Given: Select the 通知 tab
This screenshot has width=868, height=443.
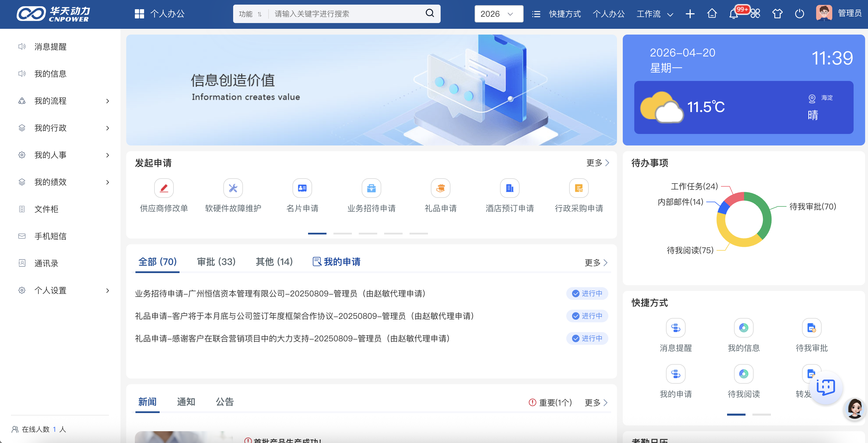Looking at the screenshot, I should (186, 402).
